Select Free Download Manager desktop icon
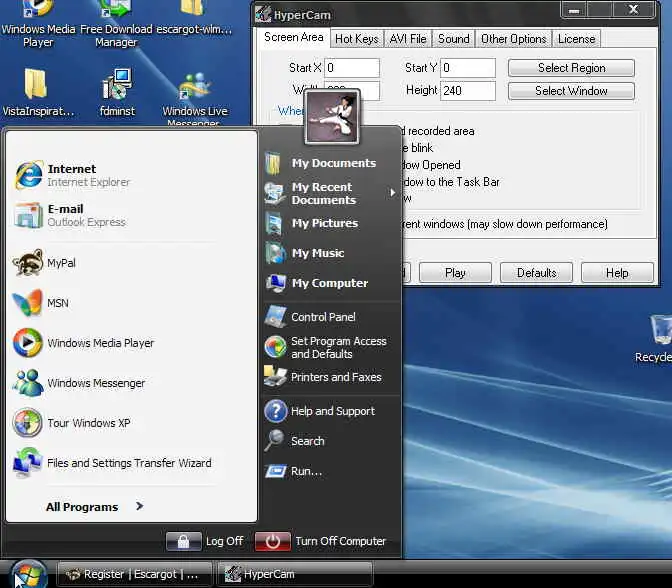This screenshot has height=588, width=672. pos(116,24)
